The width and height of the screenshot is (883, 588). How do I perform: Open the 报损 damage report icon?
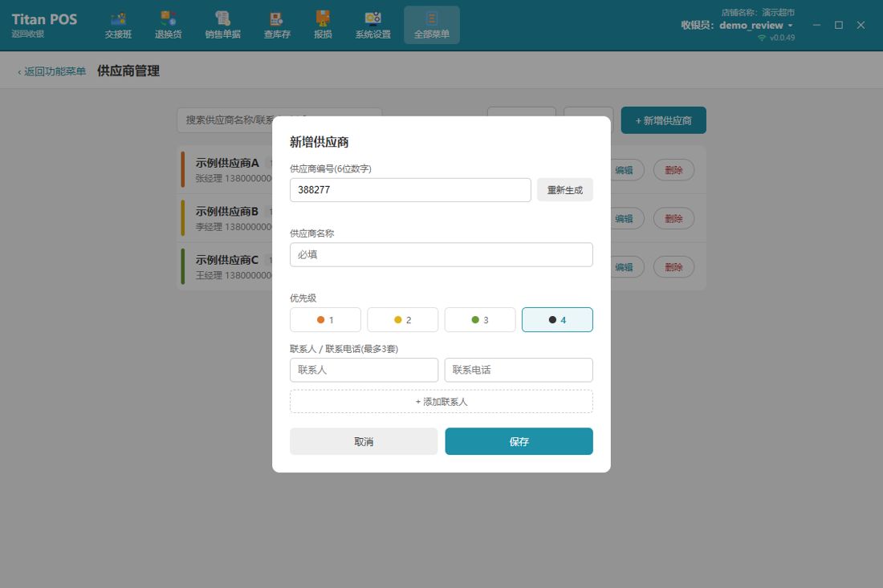point(323,26)
